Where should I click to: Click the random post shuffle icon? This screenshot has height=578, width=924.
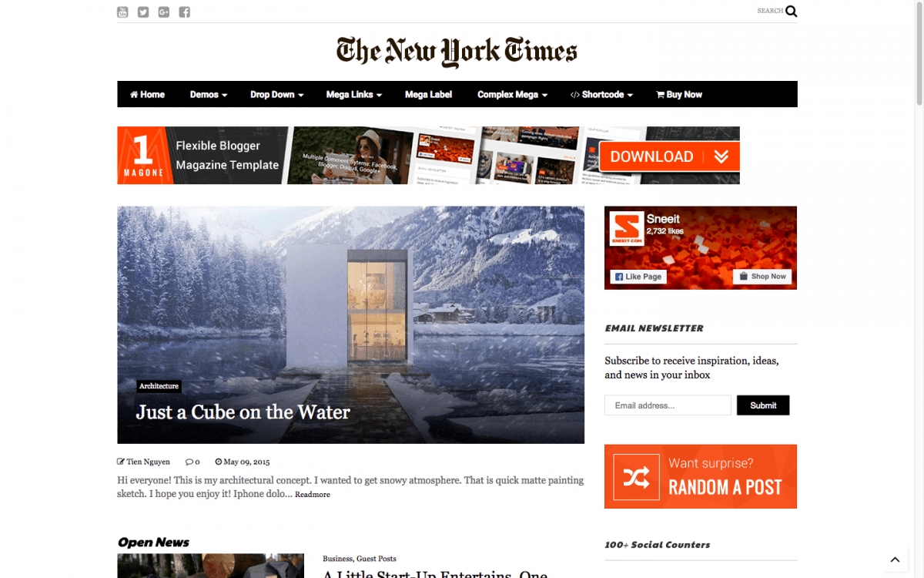point(637,478)
